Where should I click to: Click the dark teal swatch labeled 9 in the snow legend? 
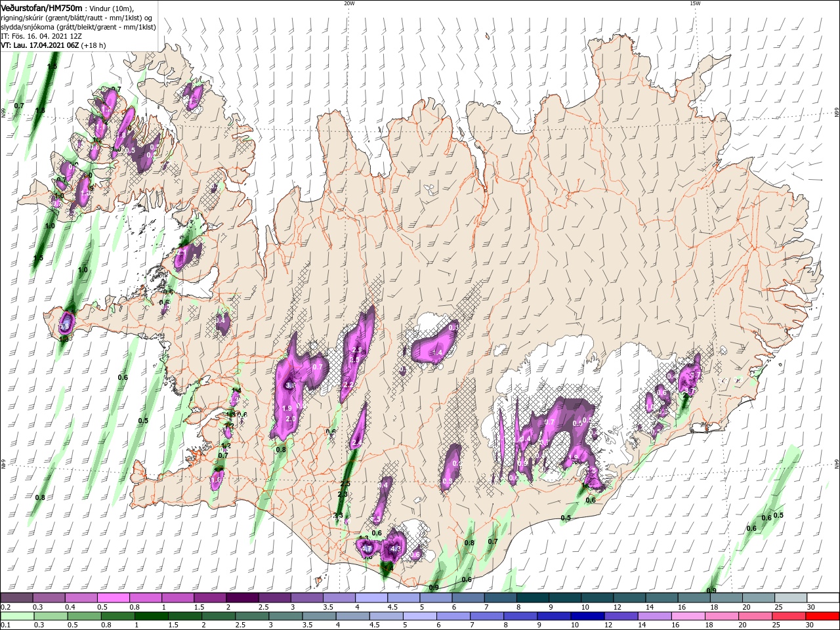[564, 598]
